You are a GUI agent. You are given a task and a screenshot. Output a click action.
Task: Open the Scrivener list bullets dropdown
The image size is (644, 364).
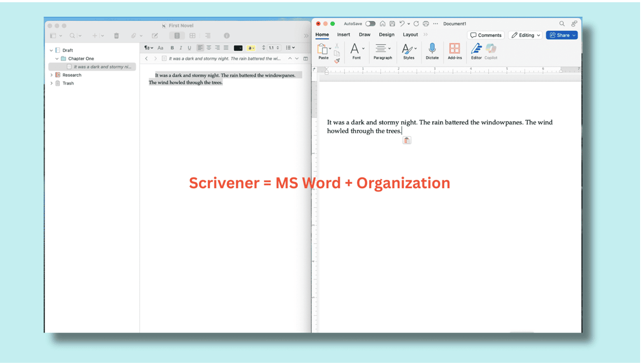[290, 48]
